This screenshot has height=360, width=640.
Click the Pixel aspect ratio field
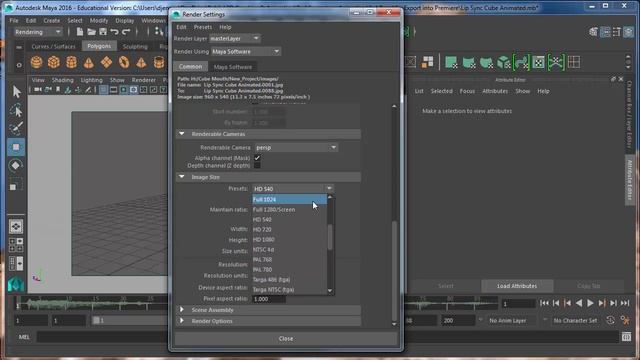269,299
